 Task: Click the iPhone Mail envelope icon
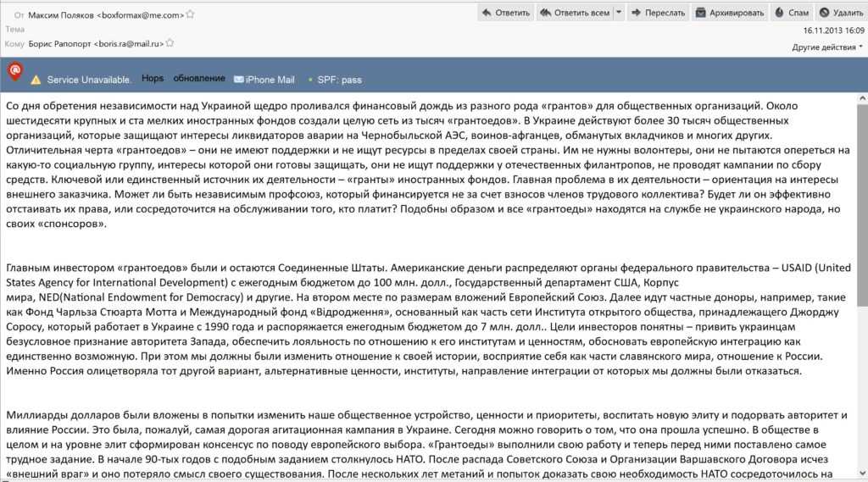coord(238,80)
